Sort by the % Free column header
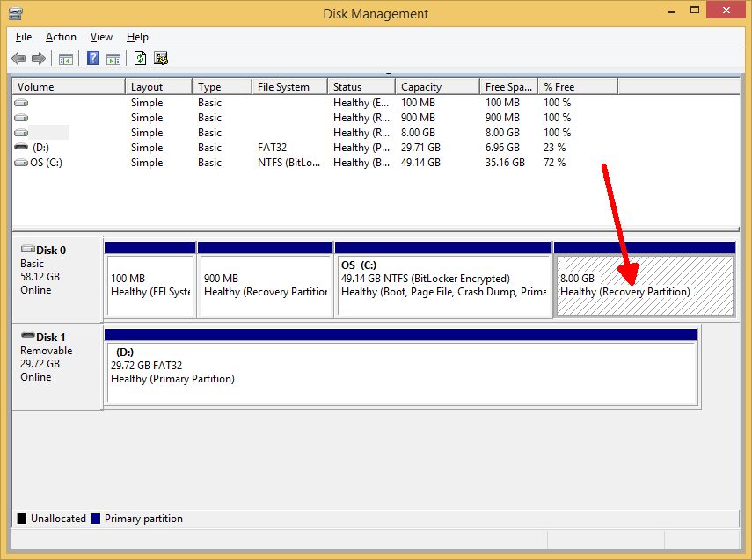 (x=578, y=87)
